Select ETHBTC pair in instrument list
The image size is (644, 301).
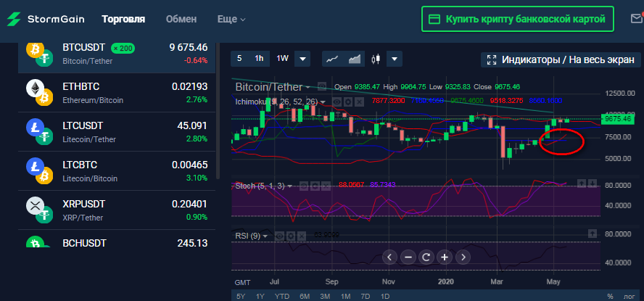click(116, 93)
